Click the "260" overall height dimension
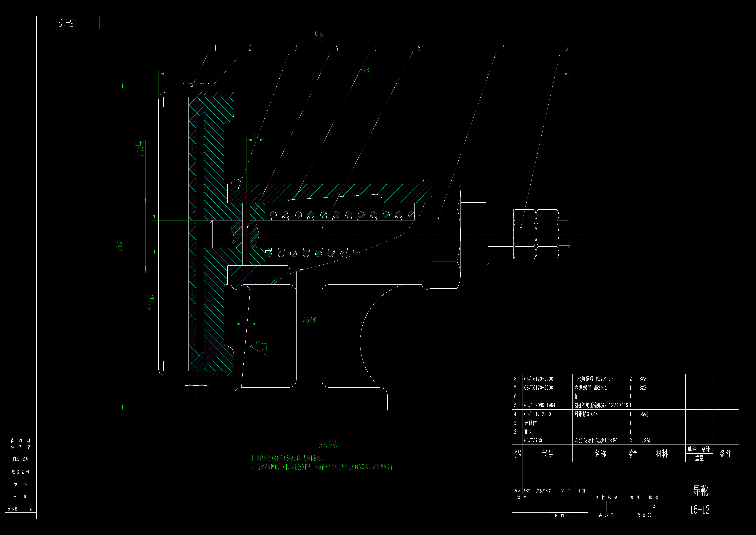 point(119,246)
